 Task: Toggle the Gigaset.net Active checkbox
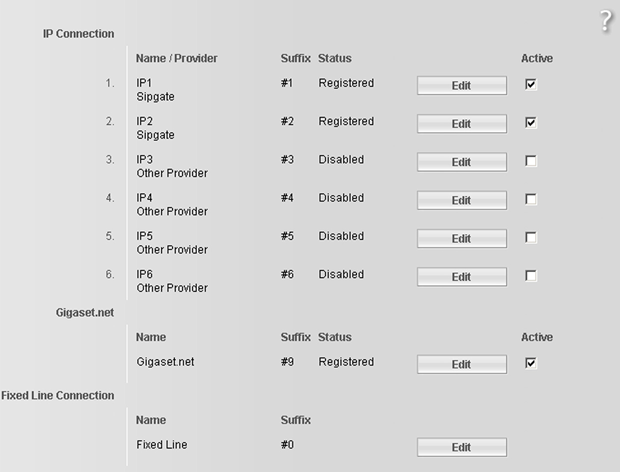[x=531, y=363]
